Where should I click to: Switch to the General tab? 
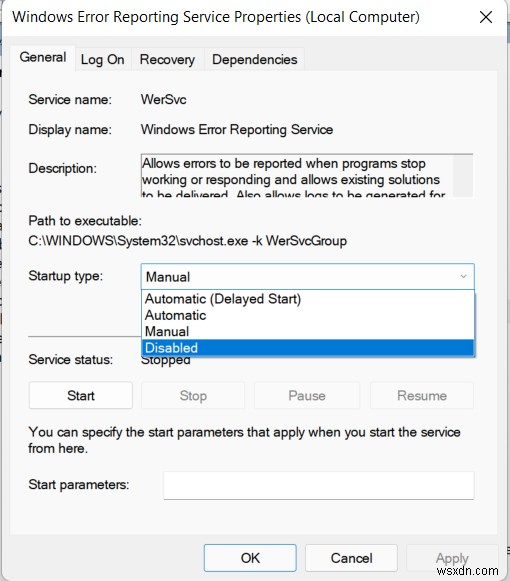tap(43, 57)
